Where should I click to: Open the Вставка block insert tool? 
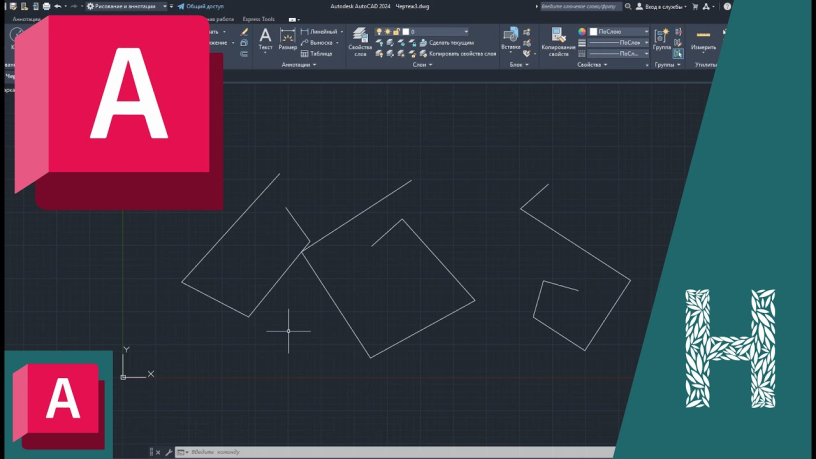511,40
